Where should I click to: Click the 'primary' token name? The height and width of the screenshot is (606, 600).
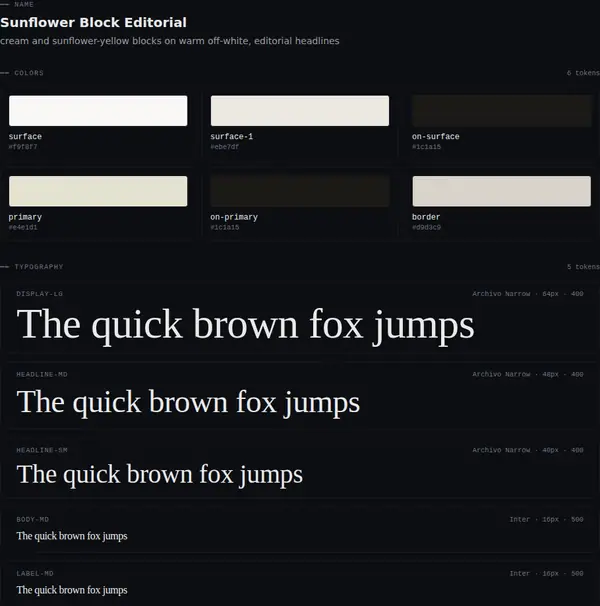pos(25,217)
